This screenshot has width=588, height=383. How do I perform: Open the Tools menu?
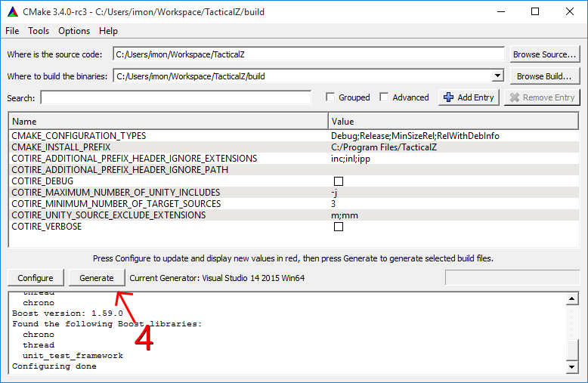pos(39,31)
